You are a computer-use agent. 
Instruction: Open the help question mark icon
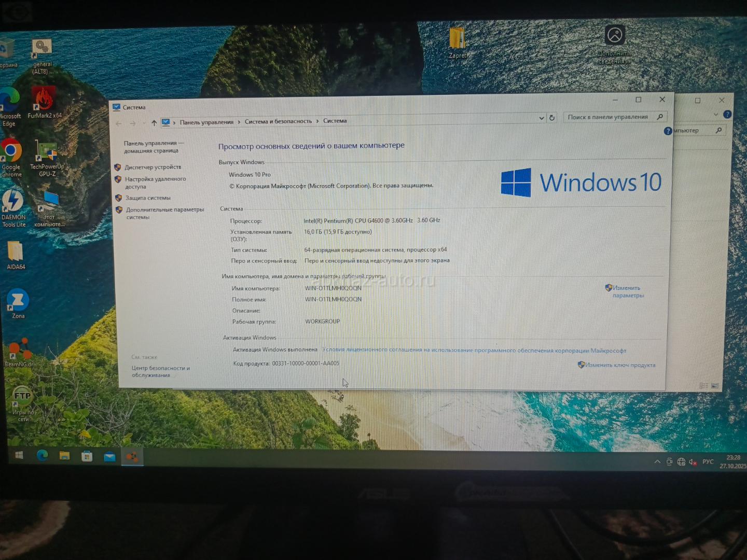tap(668, 131)
